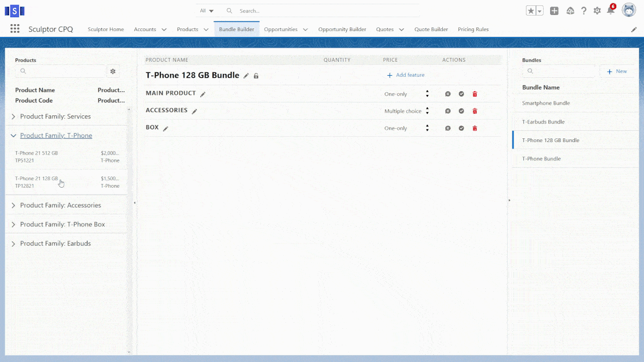Click Products panel scrollbar up arrow
Screen dimensions: 644x362
click(129, 109)
